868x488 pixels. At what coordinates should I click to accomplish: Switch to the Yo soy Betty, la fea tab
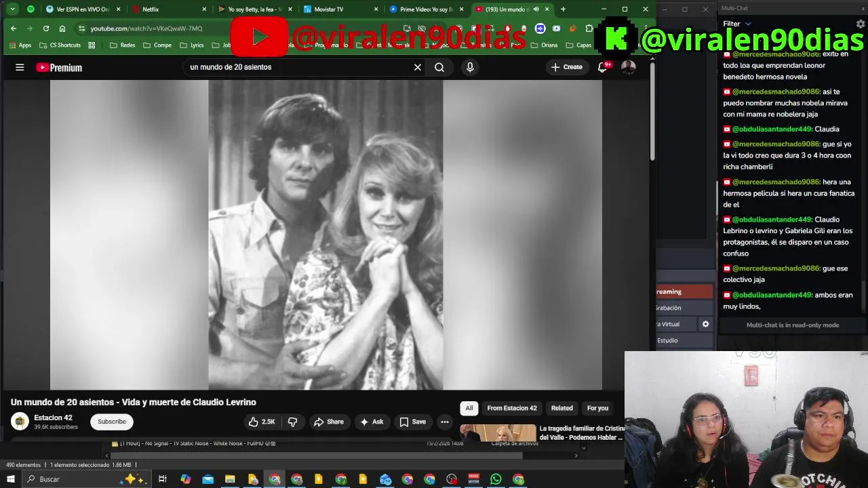[256, 9]
